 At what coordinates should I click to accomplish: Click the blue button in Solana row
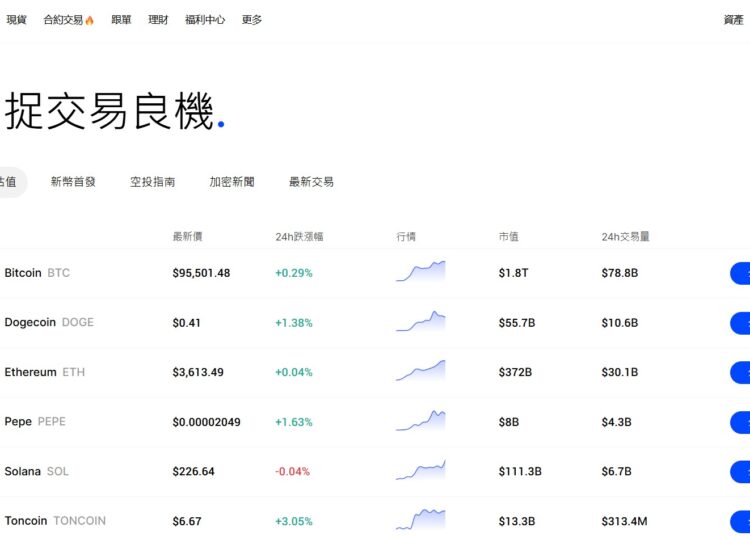740,472
